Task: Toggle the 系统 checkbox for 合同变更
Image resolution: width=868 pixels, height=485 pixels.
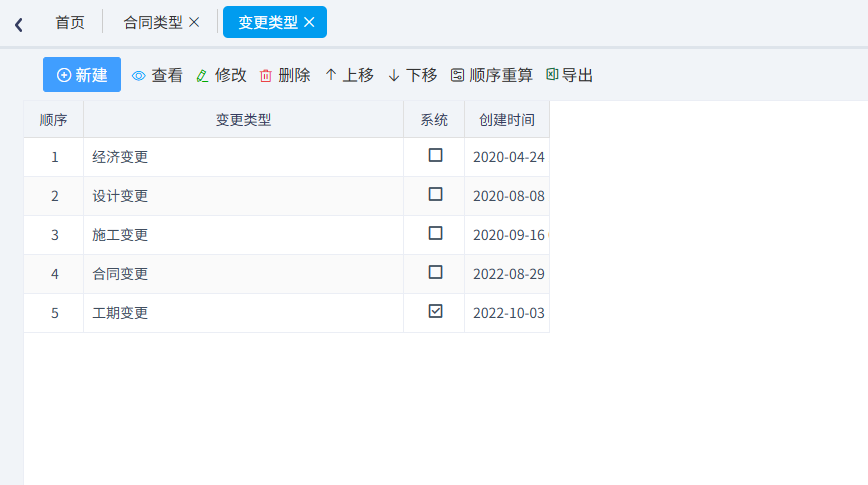Action: tap(436, 272)
